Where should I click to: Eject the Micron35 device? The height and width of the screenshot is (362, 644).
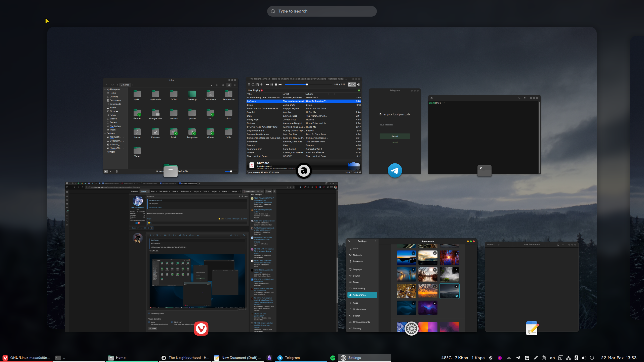click(124, 149)
